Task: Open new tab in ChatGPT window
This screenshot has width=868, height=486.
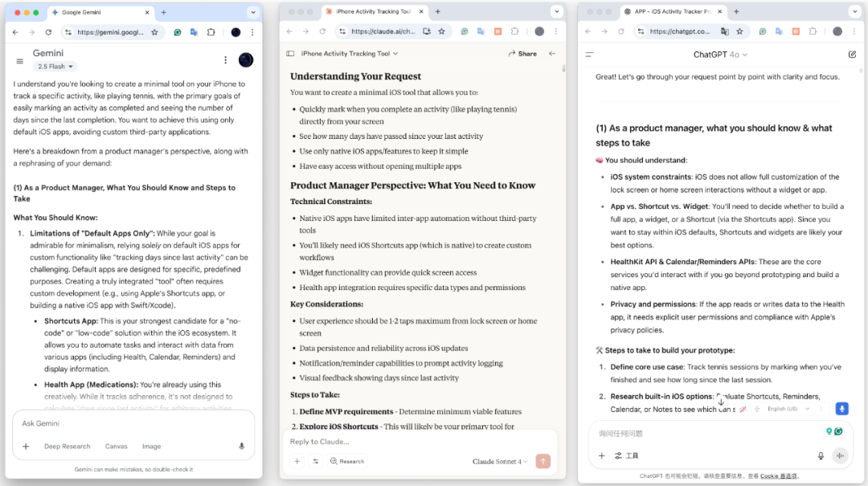Action: (736, 11)
